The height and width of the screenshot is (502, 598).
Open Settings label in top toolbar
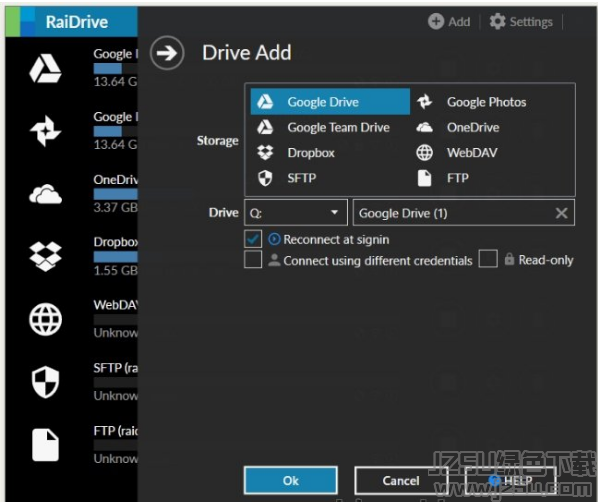(531, 22)
